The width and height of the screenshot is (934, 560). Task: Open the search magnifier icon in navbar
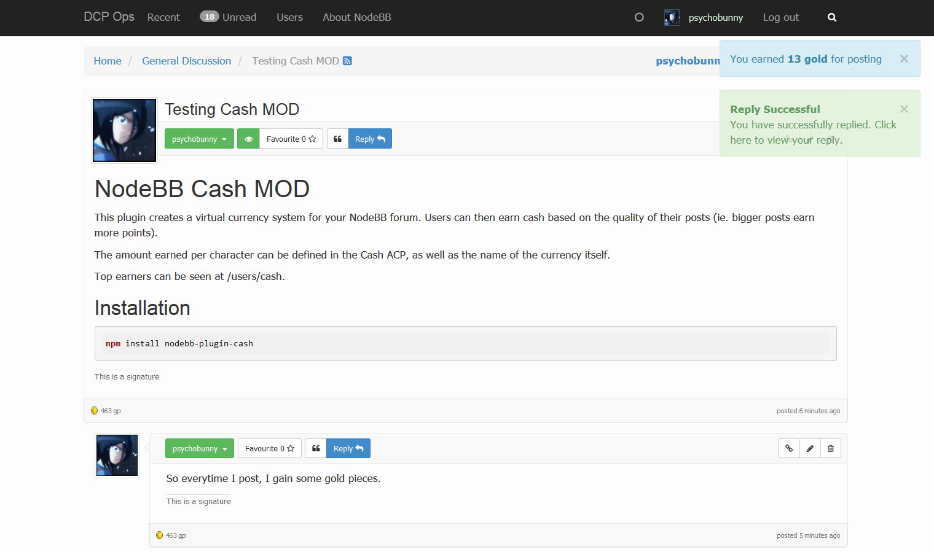(832, 17)
